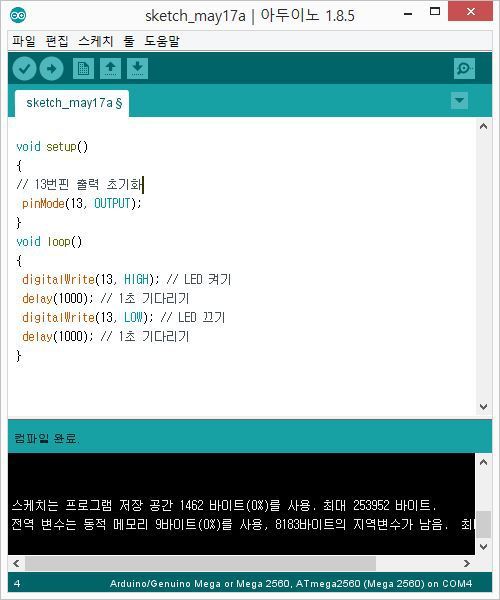Click the '// 13번핀 출력 초기화' comment line

80,184
